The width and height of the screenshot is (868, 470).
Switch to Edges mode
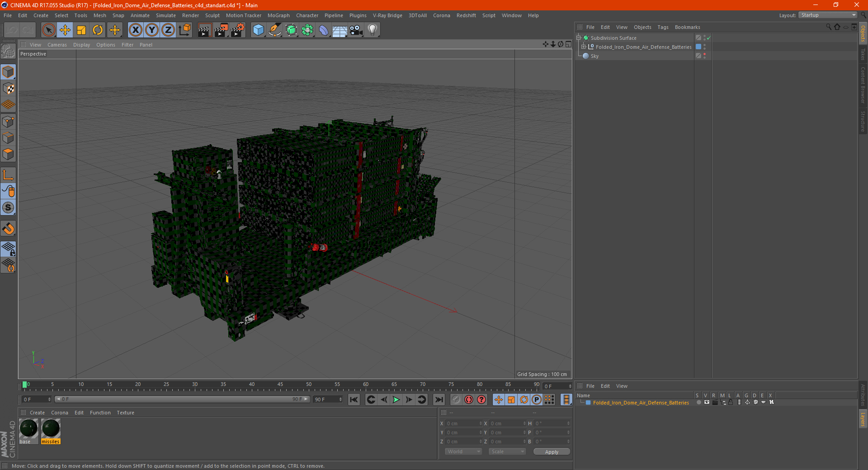coord(9,138)
